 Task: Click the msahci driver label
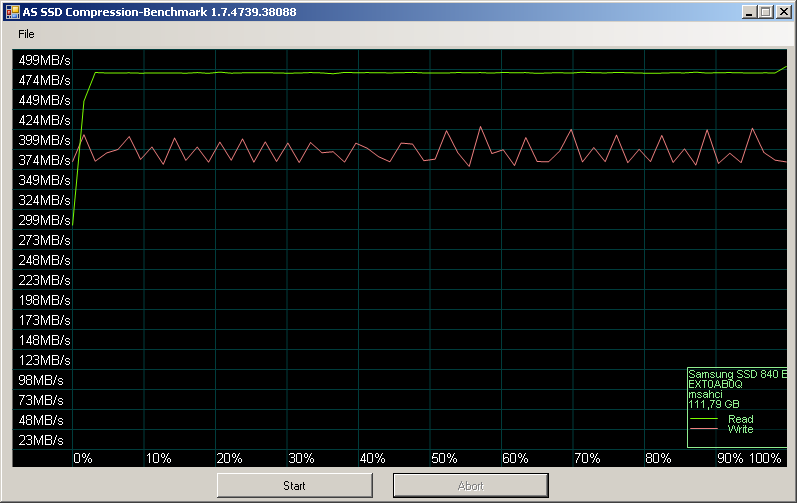pyautogui.click(x=706, y=394)
